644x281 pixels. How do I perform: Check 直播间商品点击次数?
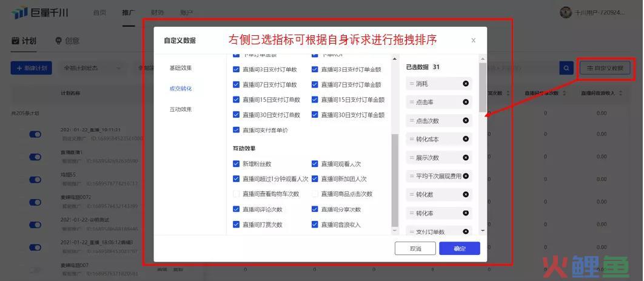click(x=315, y=194)
